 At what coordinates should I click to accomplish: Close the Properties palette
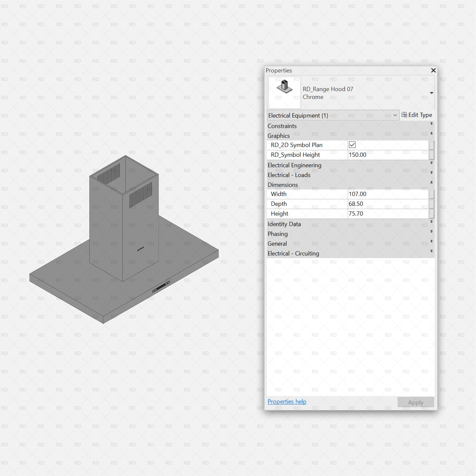coord(433,71)
